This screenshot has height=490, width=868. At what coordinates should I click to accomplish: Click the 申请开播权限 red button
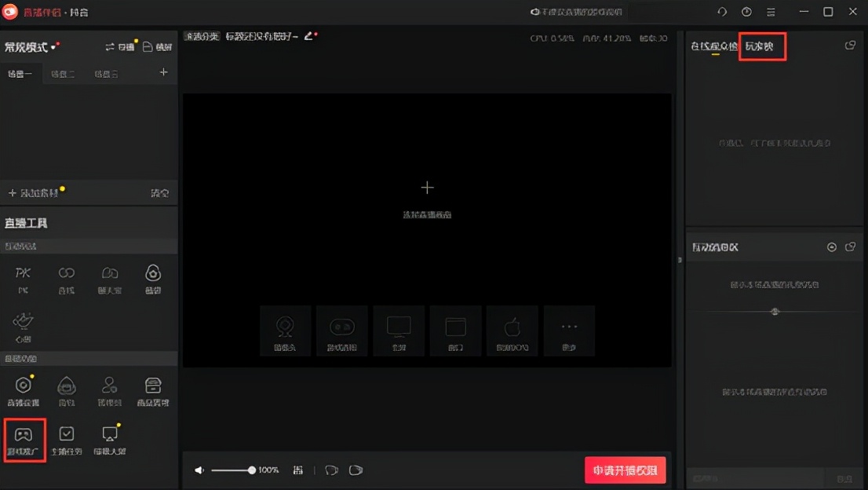coord(625,470)
